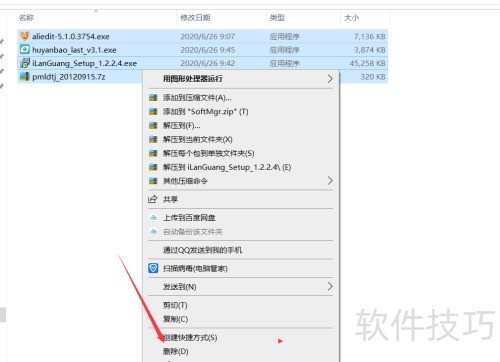This screenshot has height=362, width=500.
Task: Click the share icon beside 共享
Action: [153, 199]
